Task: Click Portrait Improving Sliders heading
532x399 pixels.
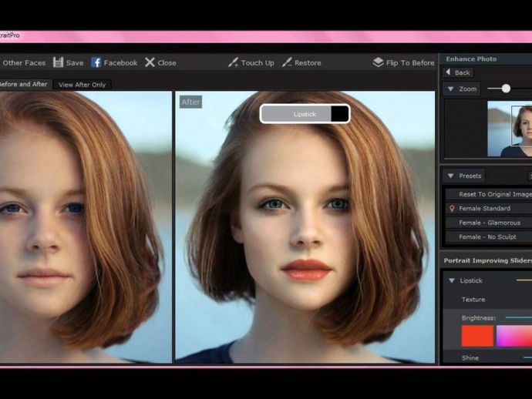Action: tap(487, 260)
